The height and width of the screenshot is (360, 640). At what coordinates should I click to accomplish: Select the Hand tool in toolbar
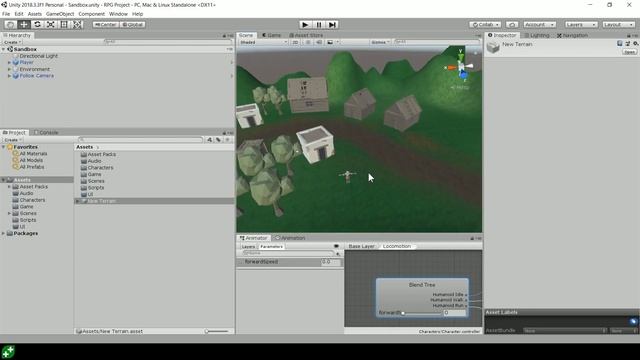click(x=11, y=24)
